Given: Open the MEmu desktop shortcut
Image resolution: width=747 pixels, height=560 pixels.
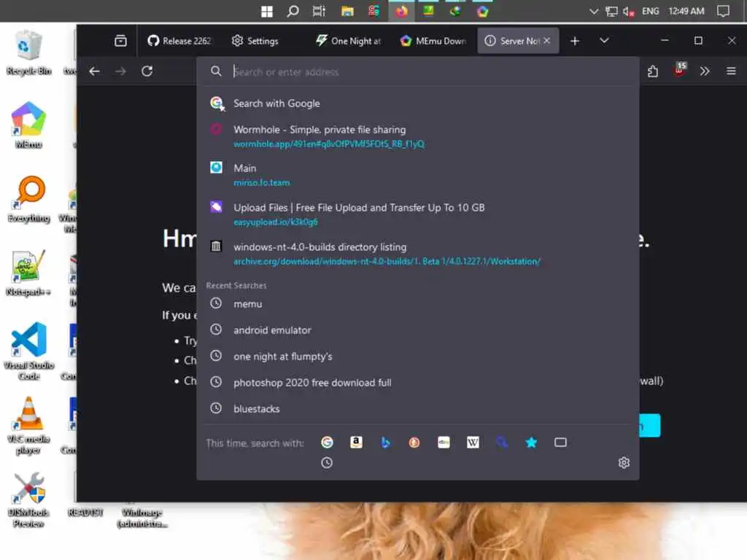Looking at the screenshot, I should 28,125.
